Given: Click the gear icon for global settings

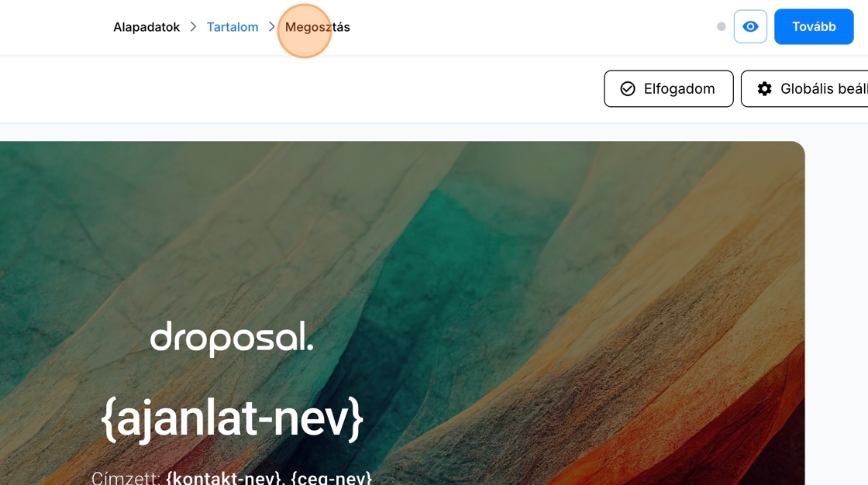Looking at the screenshot, I should click(764, 88).
